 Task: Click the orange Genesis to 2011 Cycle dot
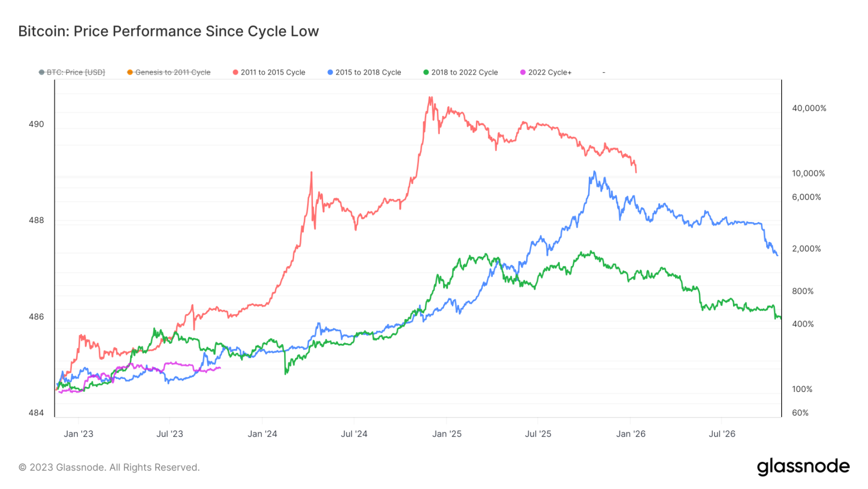(130, 72)
